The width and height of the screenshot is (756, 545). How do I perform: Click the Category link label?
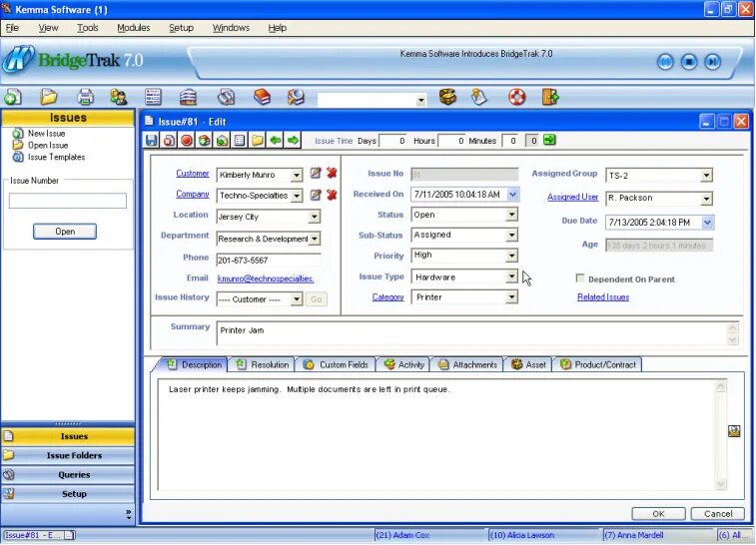(x=387, y=297)
